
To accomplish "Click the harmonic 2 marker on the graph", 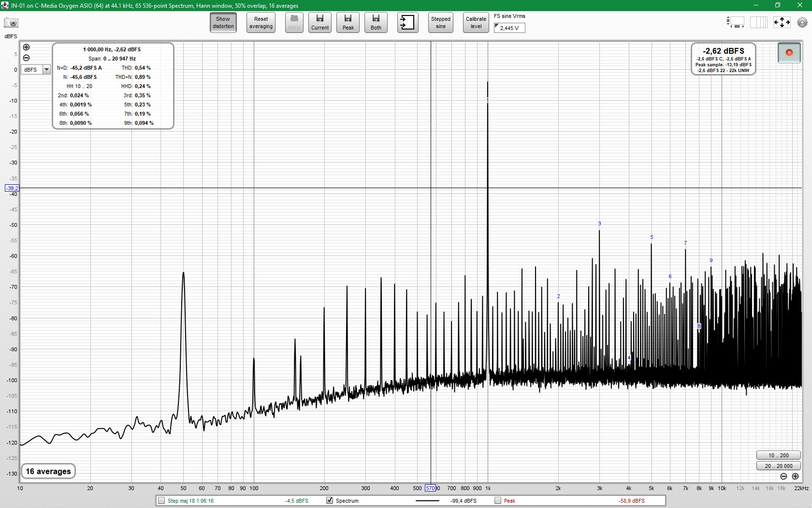I will tap(558, 296).
